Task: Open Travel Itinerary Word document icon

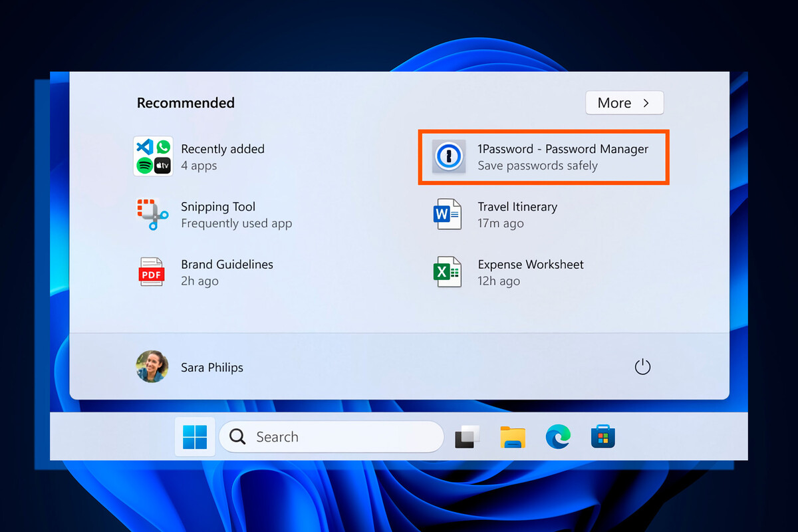Action: (448, 214)
